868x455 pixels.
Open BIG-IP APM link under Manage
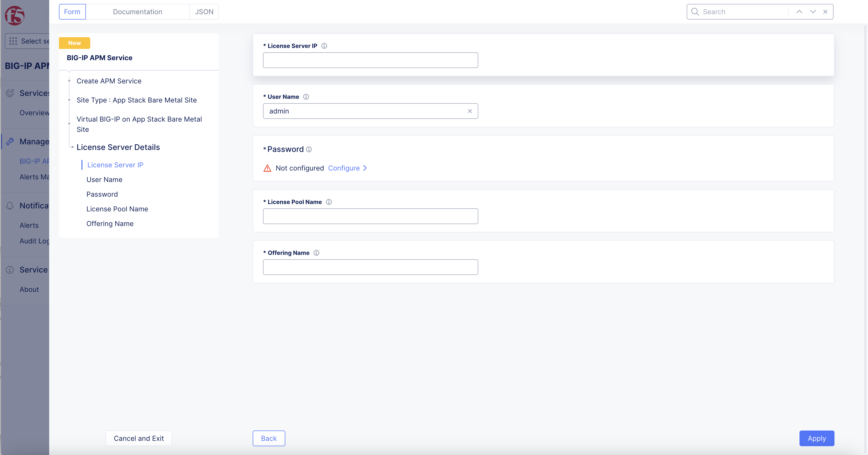pyautogui.click(x=34, y=161)
